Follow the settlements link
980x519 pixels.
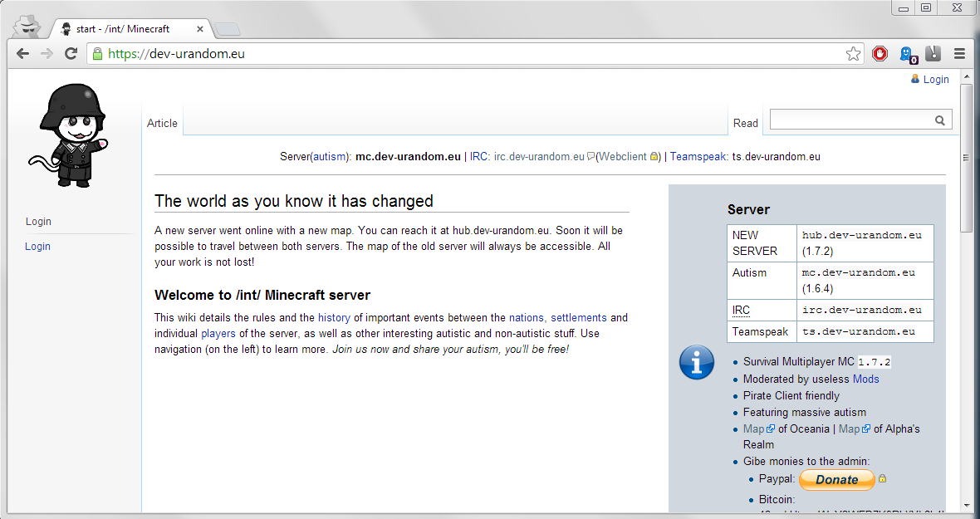click(x=579, y=317)
